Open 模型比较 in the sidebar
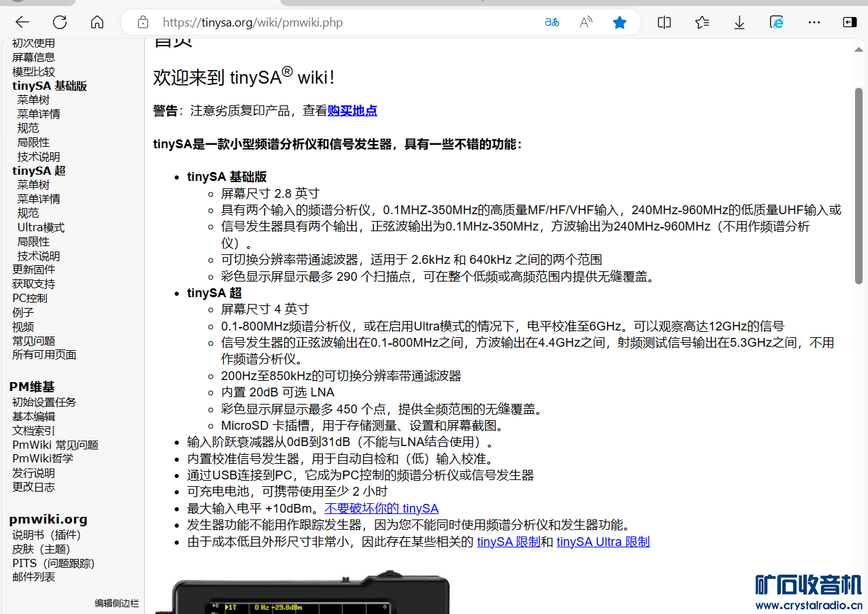 click(x=33, y=72)
